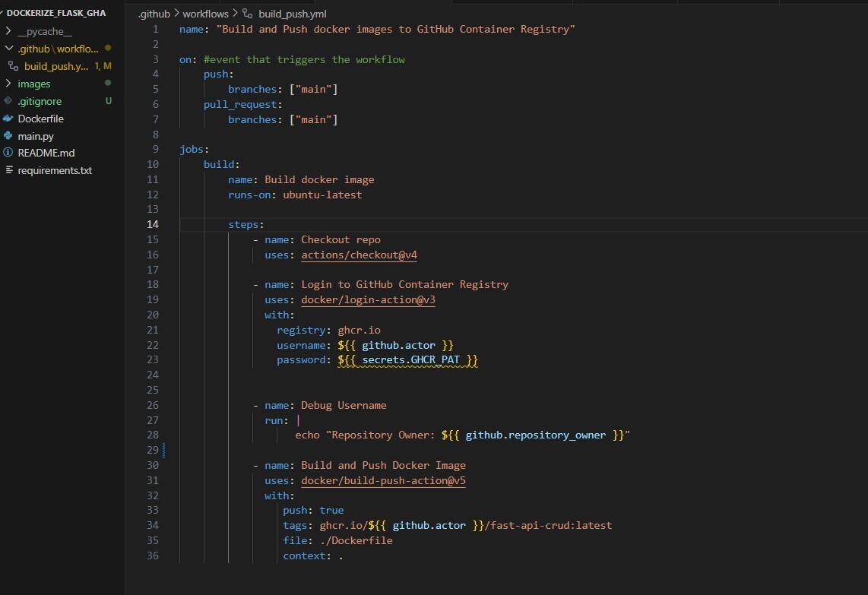This screenshot has height=595, width=868.
Task: Click the text file icon beside requirements.txt
Action: coord(9,170)
